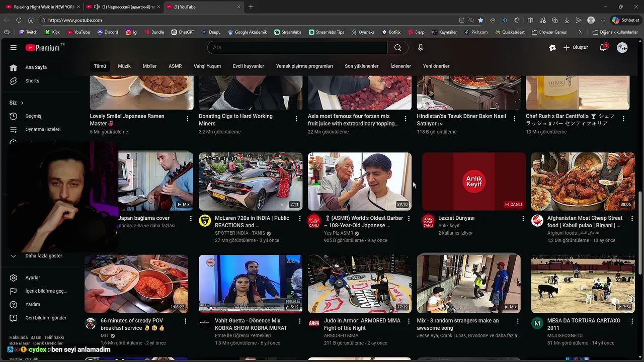Viewport: 644px width, 362px height.
Task: Toggle the favorite star in address bar
Action: 480,20
